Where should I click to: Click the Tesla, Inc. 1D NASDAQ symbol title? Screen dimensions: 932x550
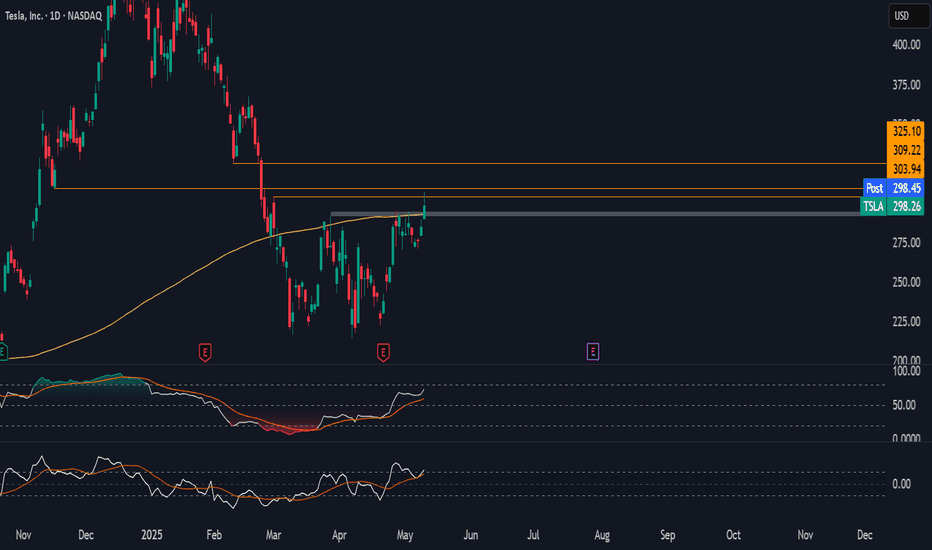[53, 16]
